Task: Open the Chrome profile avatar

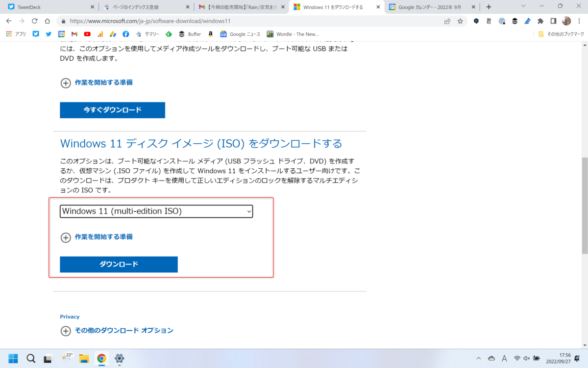Action: (566, 22)
